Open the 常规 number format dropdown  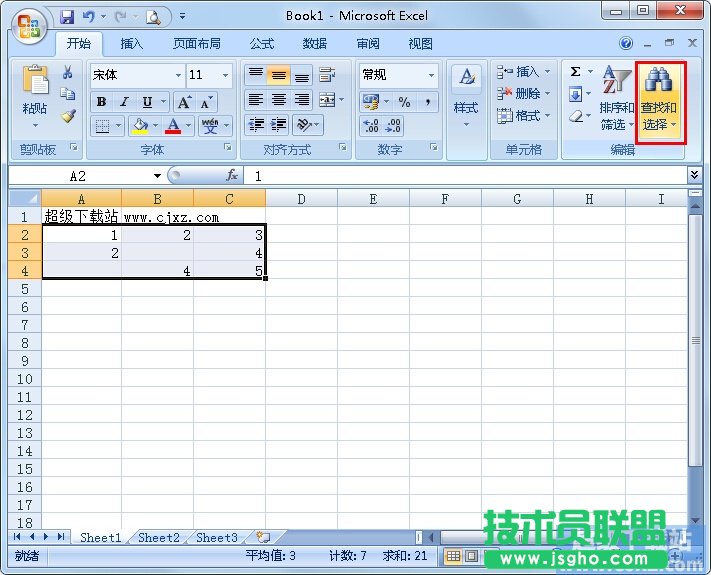click(431, 75)
